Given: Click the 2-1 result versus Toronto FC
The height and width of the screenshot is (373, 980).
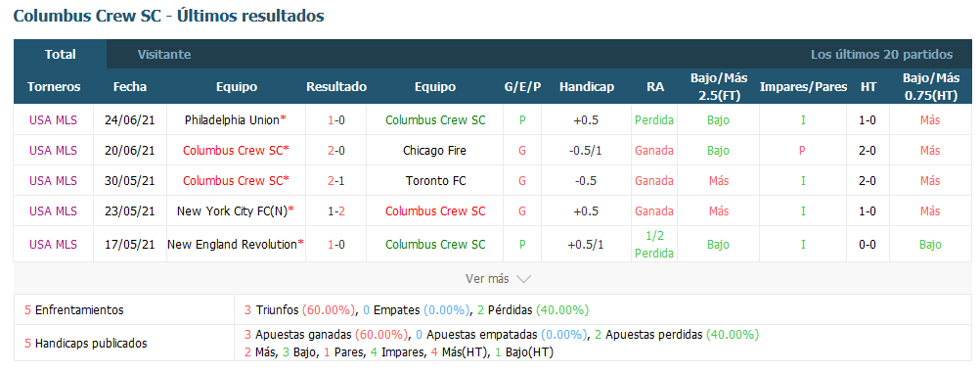Looking at the screenshot, I should (336, 181).
